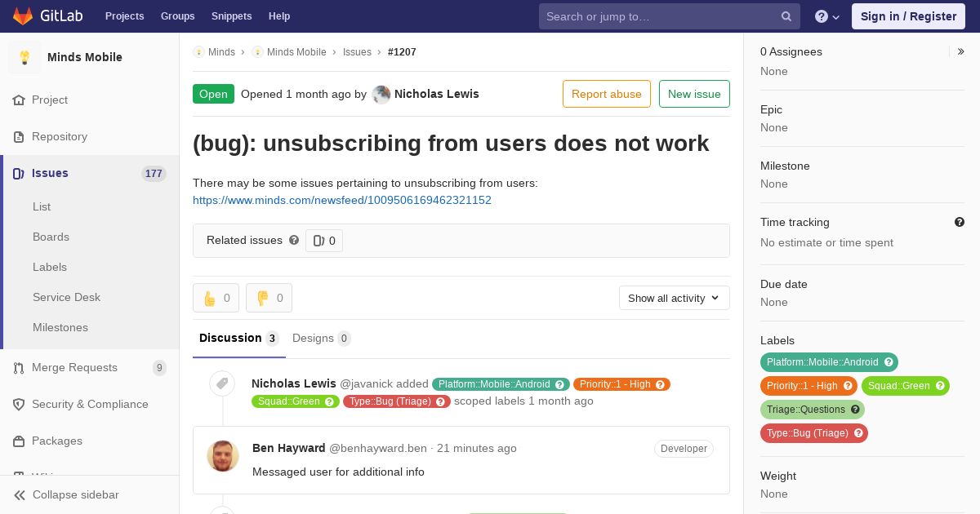Click help icon on Triage::Questions label
Viewport: 980px width, 514px height.
pos(855,410)
